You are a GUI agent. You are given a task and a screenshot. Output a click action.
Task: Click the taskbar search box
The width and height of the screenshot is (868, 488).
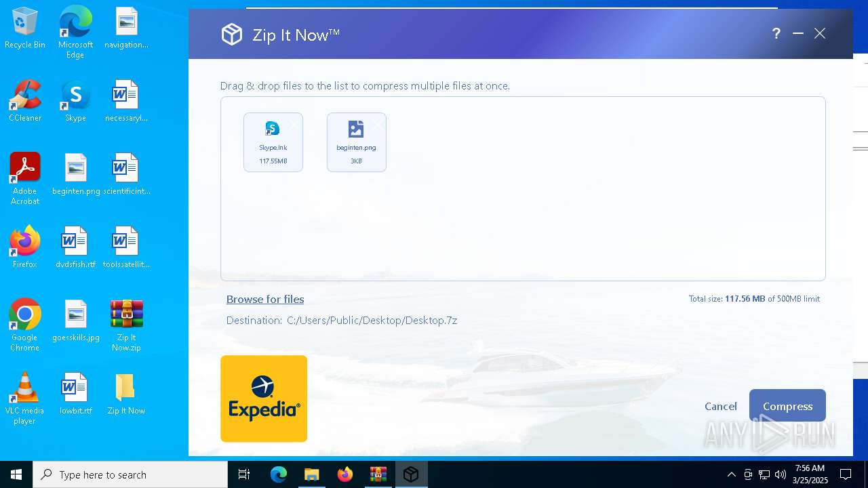130,474
